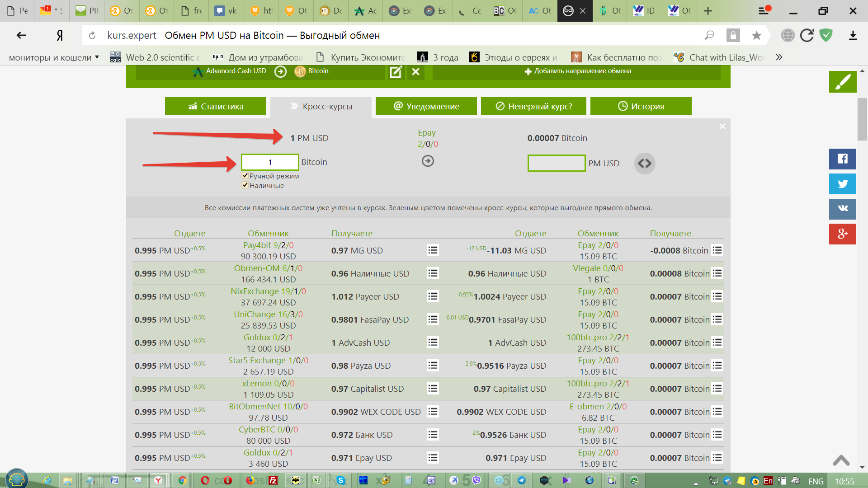Viewport: 868px width, 488px height.
Task: Open list icon in BitObmenNet WEX CODE row
Action: [433, 411]
